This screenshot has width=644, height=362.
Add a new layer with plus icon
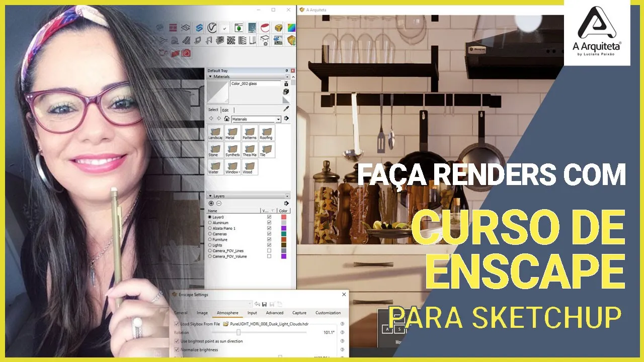coord(211,203)
